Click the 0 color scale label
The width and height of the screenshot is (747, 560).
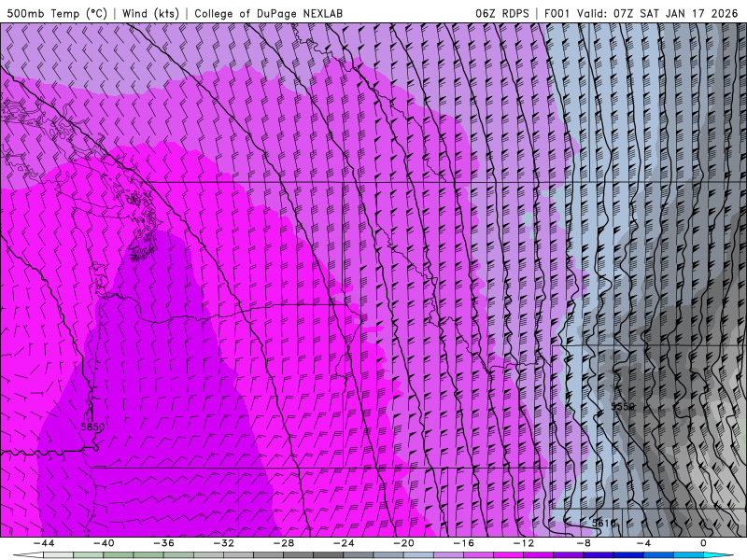point(703,543)
